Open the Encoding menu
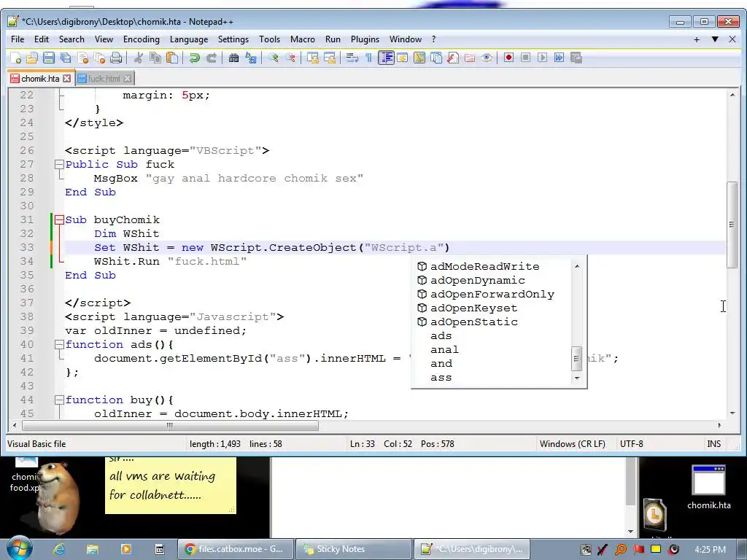Image resolution: width=747 pixels, height=560 pixels. click(x=142, y=39)
